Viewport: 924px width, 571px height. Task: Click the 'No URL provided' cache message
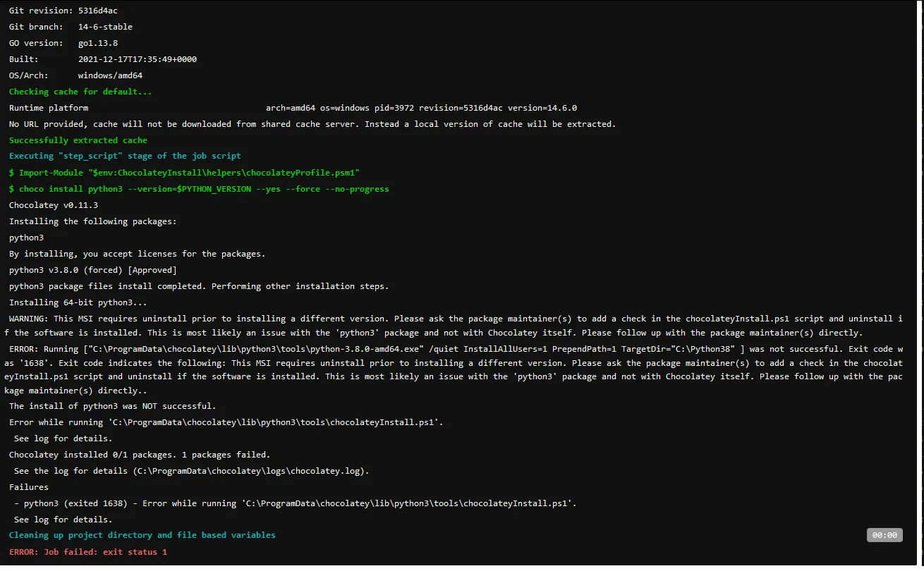coord(312,124)
